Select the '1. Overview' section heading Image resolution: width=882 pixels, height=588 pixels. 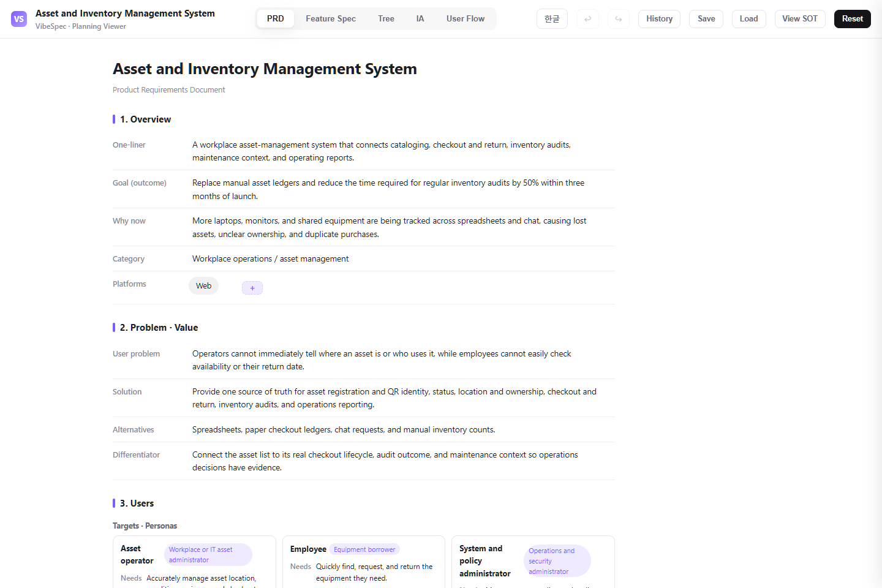(x=145, y=119)
